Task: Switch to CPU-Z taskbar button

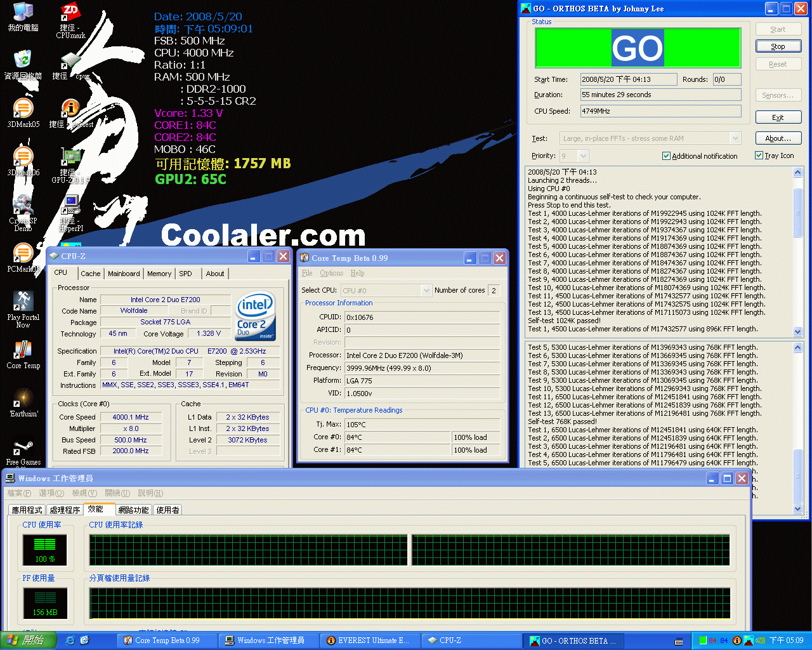Action: click(x=471, y=640)
